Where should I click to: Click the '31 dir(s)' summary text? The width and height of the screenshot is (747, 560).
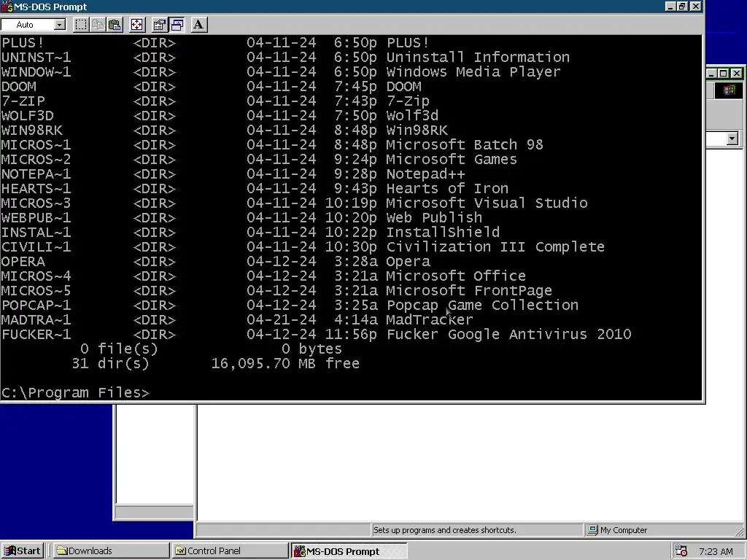pyautogui.click(x=111, y=364)
